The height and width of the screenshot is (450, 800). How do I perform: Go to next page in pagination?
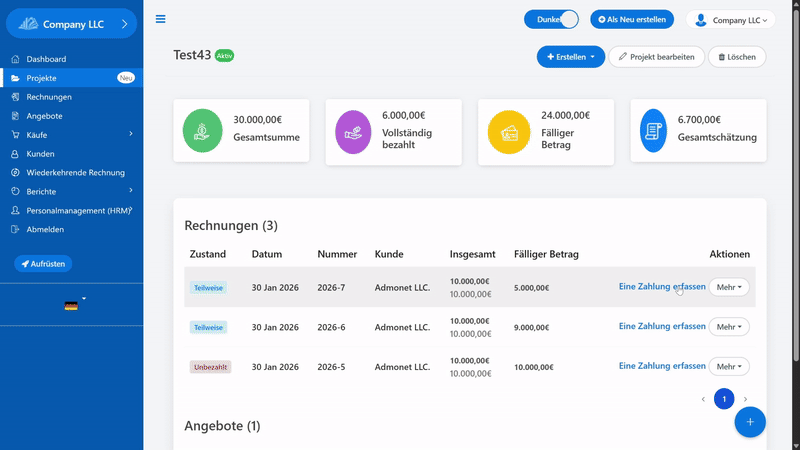pos(745,399)
